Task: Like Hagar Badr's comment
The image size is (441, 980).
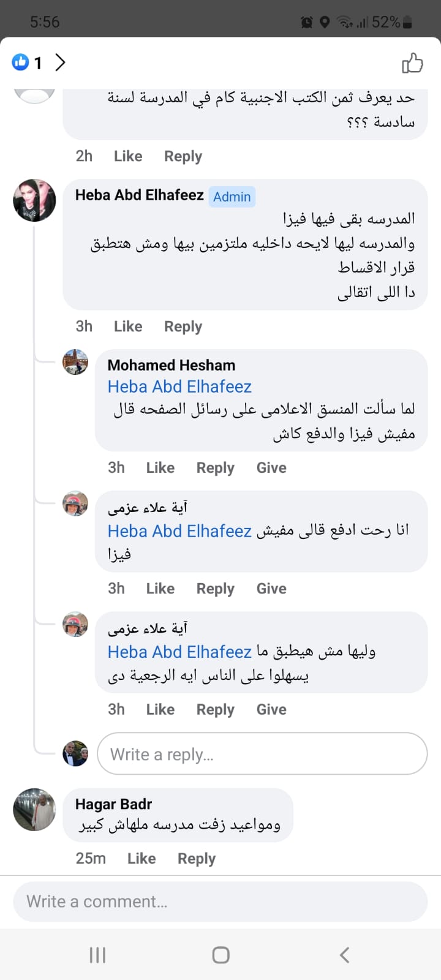Action: pyautogui.click(x=141, y=859)
